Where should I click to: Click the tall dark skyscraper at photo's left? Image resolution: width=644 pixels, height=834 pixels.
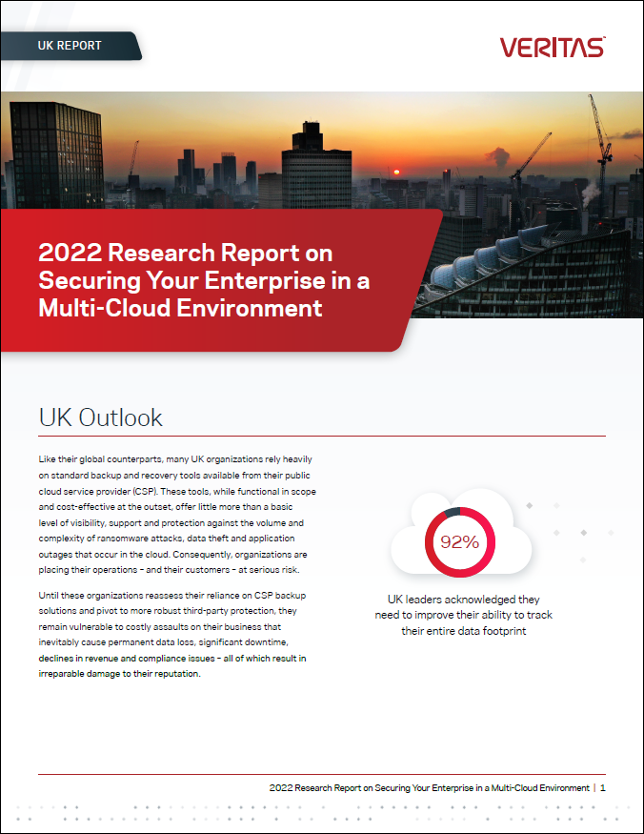point(55,153)
